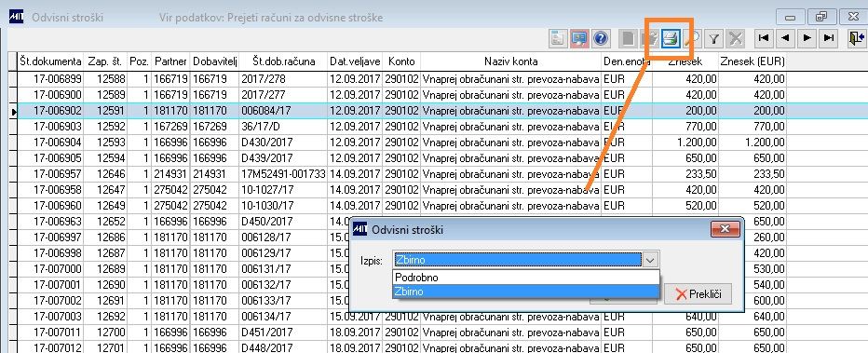Click the funnel filter icon
The image size is (868, 353).
tap(714, 39)
